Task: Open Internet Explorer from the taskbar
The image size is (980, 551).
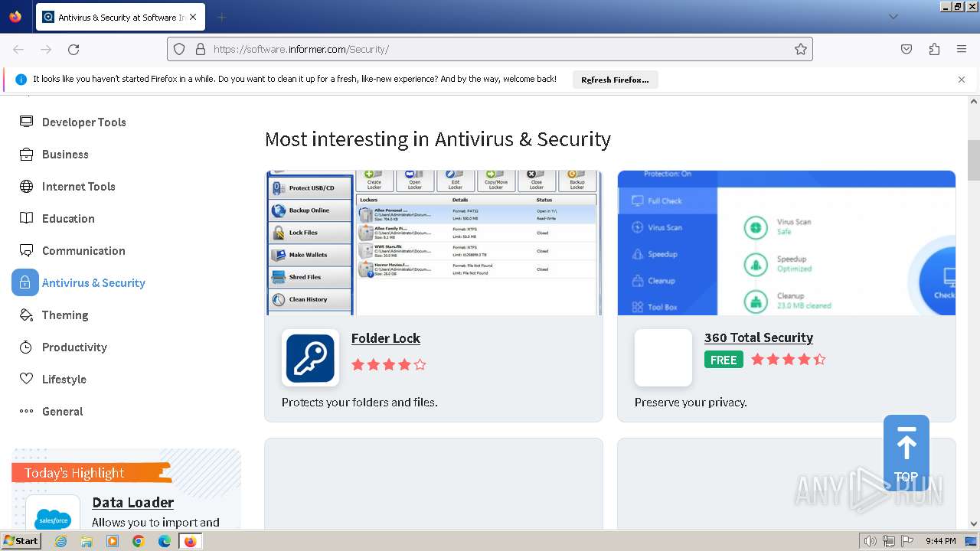Action: pyautogui.click(x=60, y=541)
